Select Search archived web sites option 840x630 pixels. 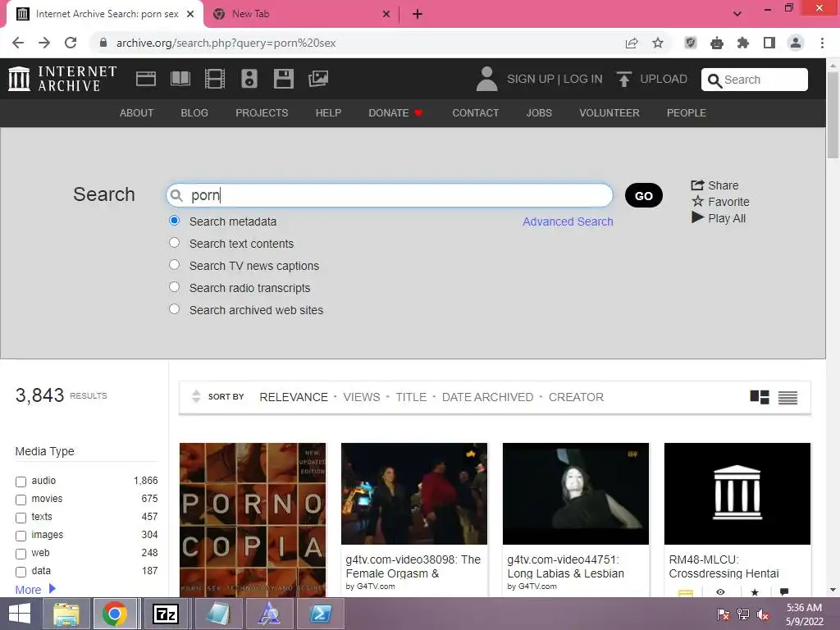174,309
